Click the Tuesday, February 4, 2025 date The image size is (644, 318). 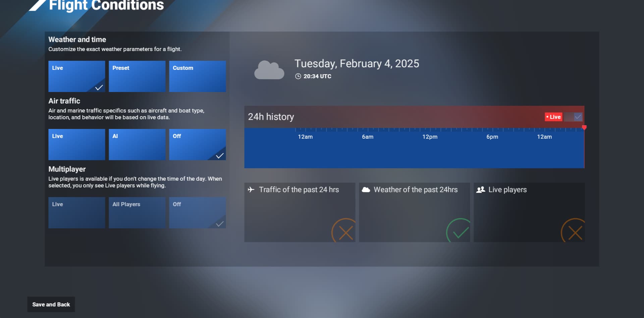(357, 63)
